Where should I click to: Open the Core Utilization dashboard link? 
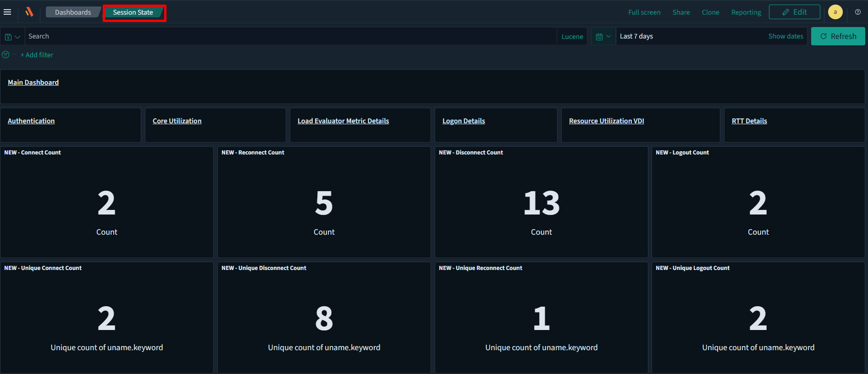pyautogui.click(x=177, y=121)
